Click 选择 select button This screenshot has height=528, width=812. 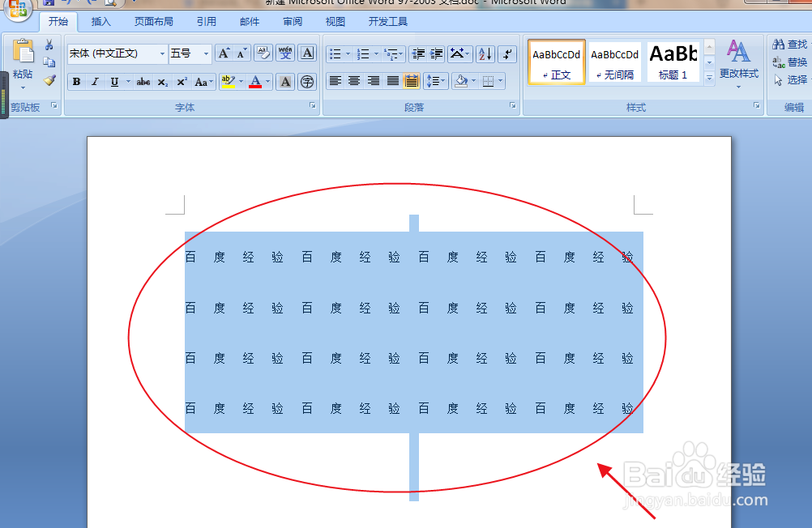(x=790, y=79)
